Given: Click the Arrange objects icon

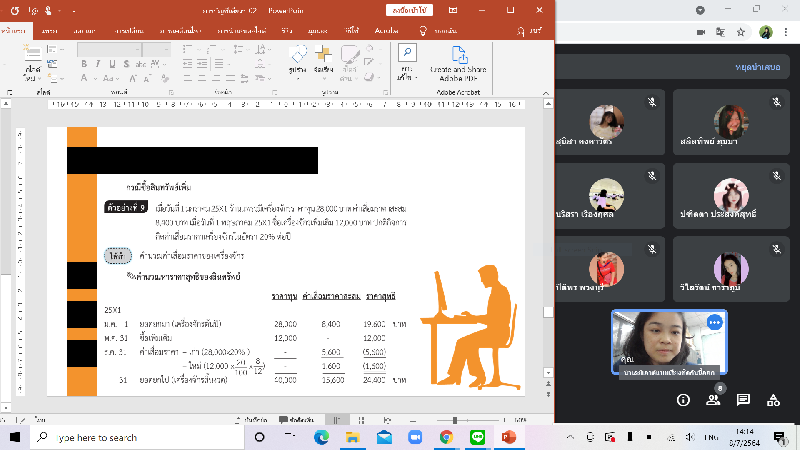Looking at the screenshot, I should tap(323, 55).
